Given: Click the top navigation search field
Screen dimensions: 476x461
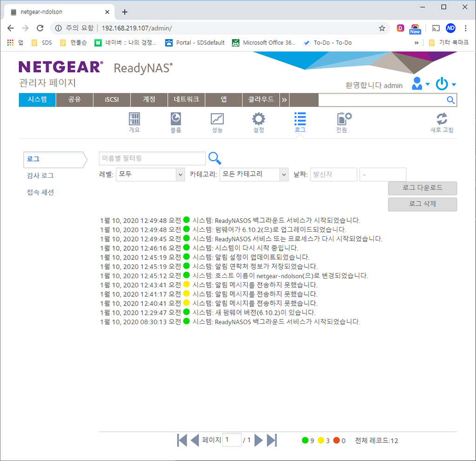Looking at the screenshot, I should tap(382, 100).
